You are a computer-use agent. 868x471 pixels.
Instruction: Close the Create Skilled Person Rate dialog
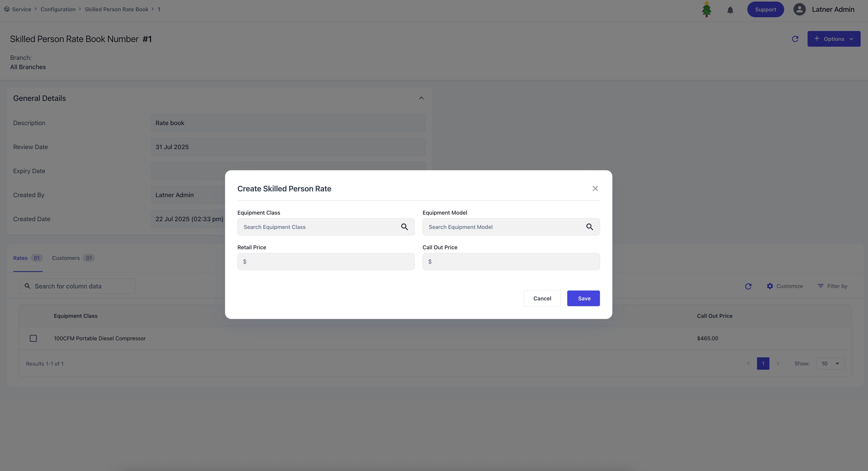595,188
